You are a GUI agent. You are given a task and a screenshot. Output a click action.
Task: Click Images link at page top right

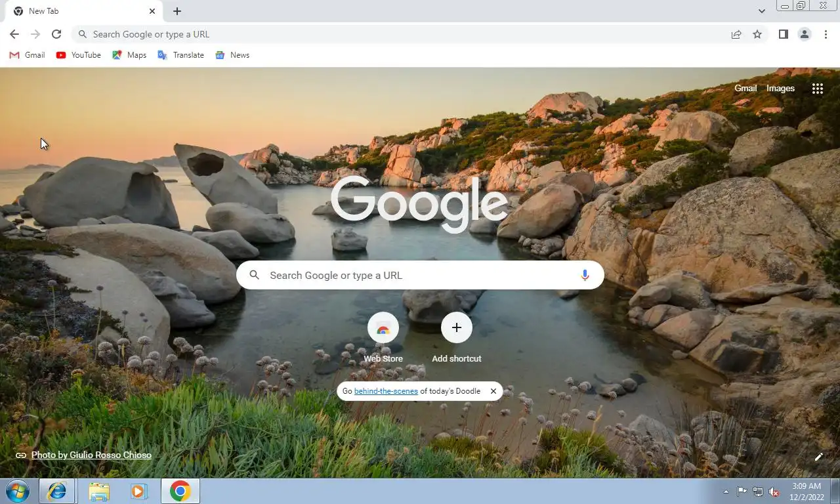780,88
